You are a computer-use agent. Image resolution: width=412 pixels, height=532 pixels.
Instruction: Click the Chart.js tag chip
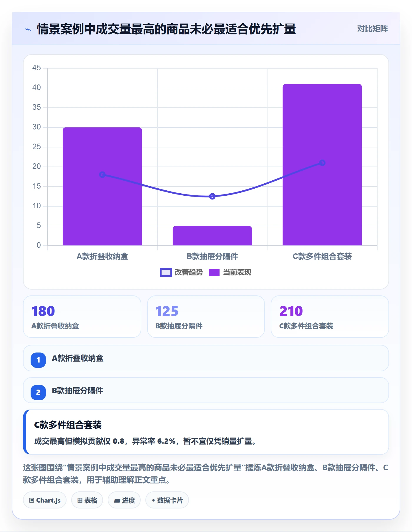pyautogui.click(x=45, y=500)
